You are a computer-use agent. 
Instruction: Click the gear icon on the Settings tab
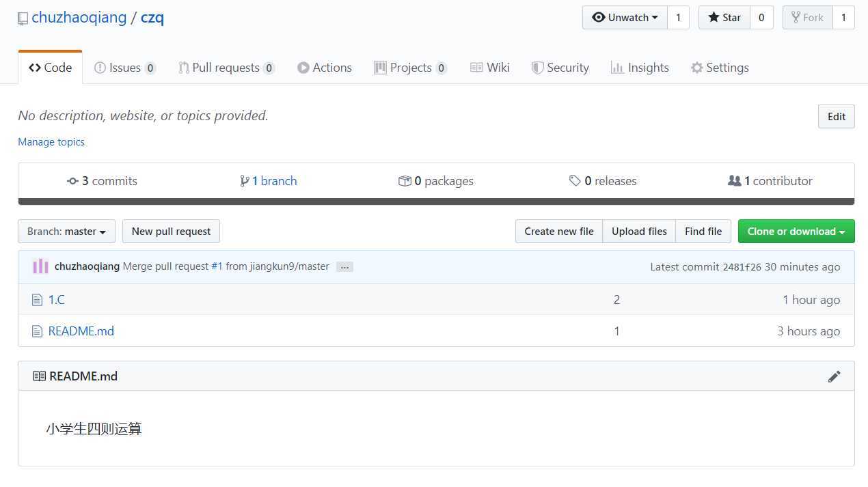(697, 68)
